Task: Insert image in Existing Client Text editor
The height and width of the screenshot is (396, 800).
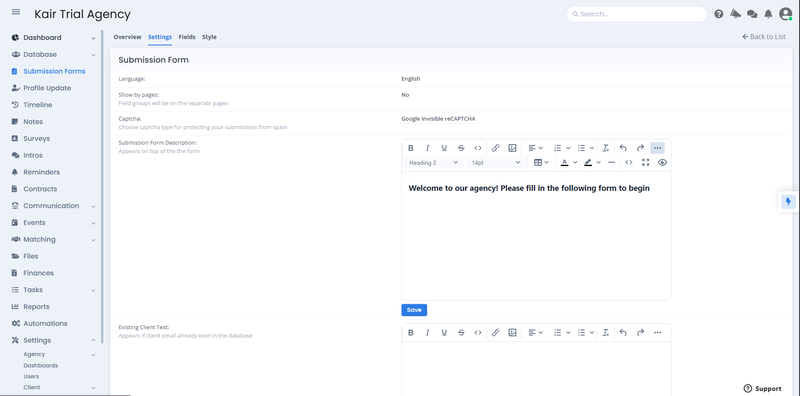Action: 512,333
